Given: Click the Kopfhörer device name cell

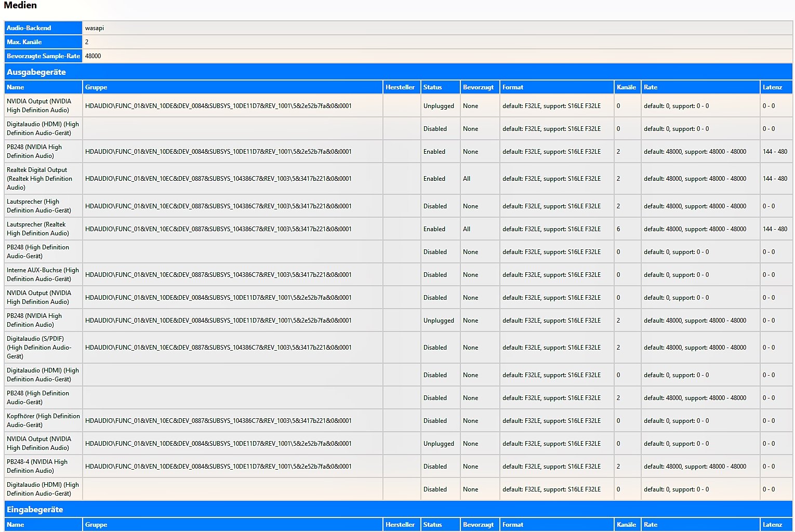Looking at the screenshot, I should 43,421.
